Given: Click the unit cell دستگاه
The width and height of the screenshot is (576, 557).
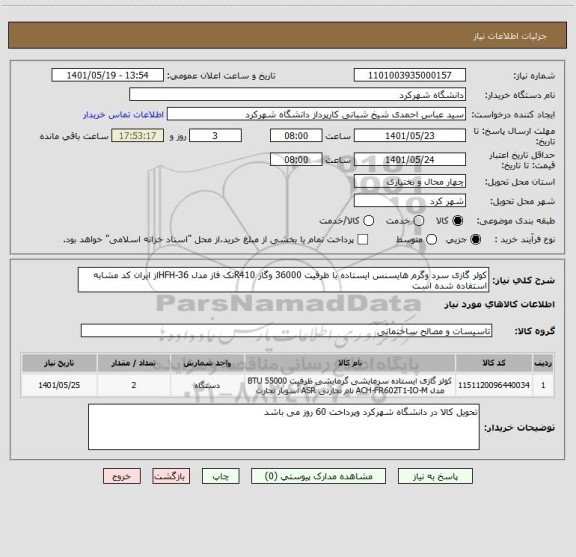Looking at the screenshot, I should point(207,385).
